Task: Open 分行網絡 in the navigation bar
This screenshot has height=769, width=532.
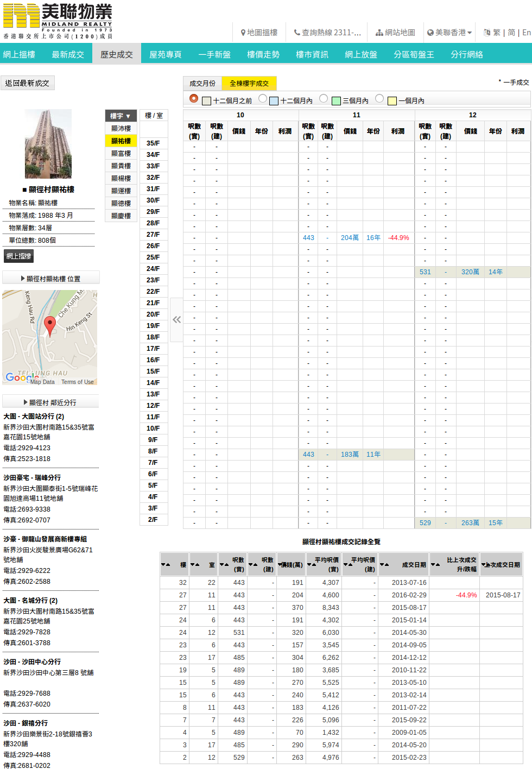Action: click(x=467, y=54)
